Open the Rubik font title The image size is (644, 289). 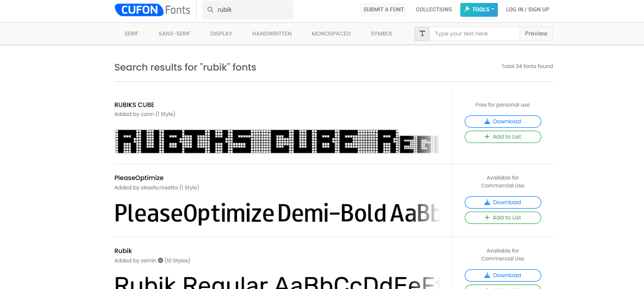123,251
